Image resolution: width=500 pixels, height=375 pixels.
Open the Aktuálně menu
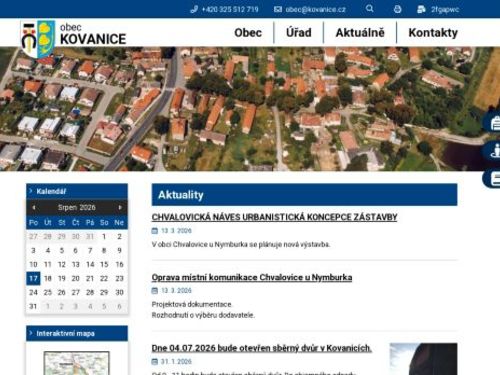360,33
